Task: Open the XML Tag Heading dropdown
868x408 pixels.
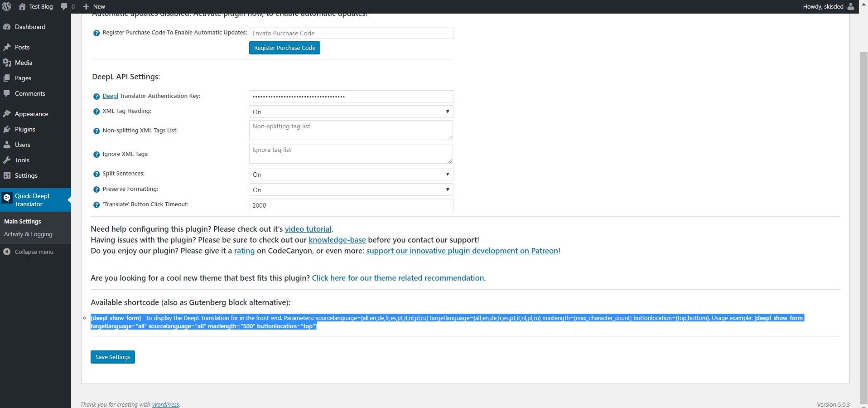Action: pyautogui.click(x=351, y=112)
